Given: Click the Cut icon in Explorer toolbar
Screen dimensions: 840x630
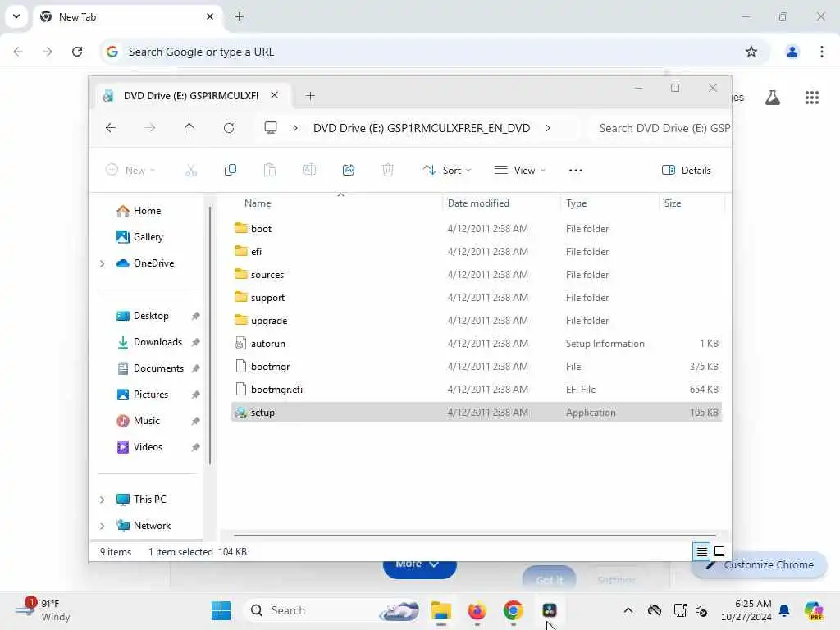Looking at the screenshot, I should pyautogui.click(x=190, y=171).
